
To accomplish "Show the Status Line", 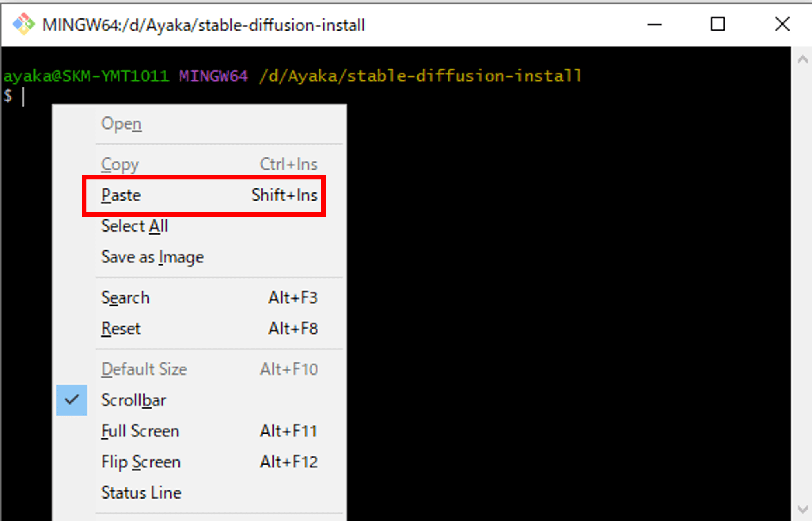I will (141, 492).
